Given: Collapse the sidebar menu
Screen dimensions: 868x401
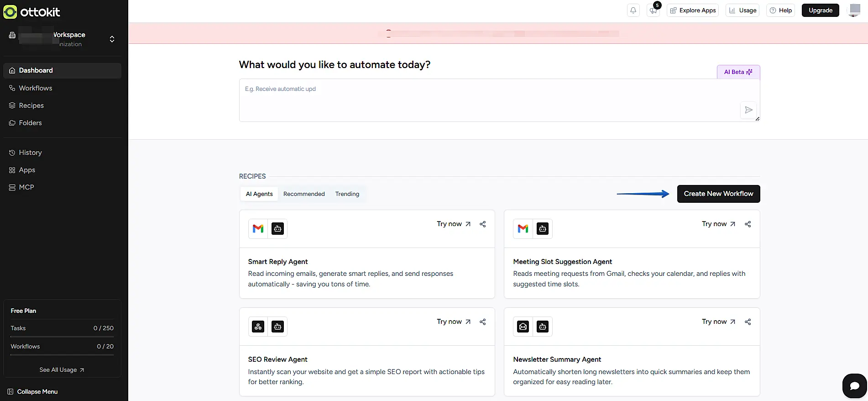Looking at the screenshot, I should 33,391.
